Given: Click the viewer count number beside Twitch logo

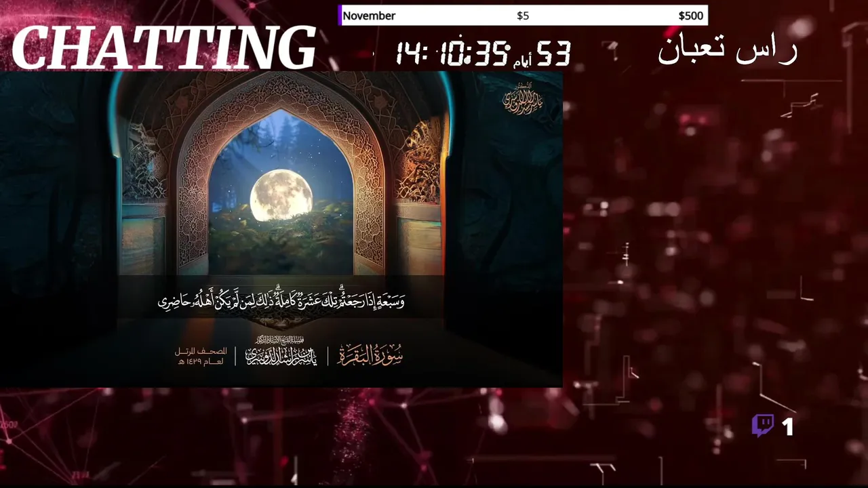Looking at the screenshot, I should click(787, 427).
